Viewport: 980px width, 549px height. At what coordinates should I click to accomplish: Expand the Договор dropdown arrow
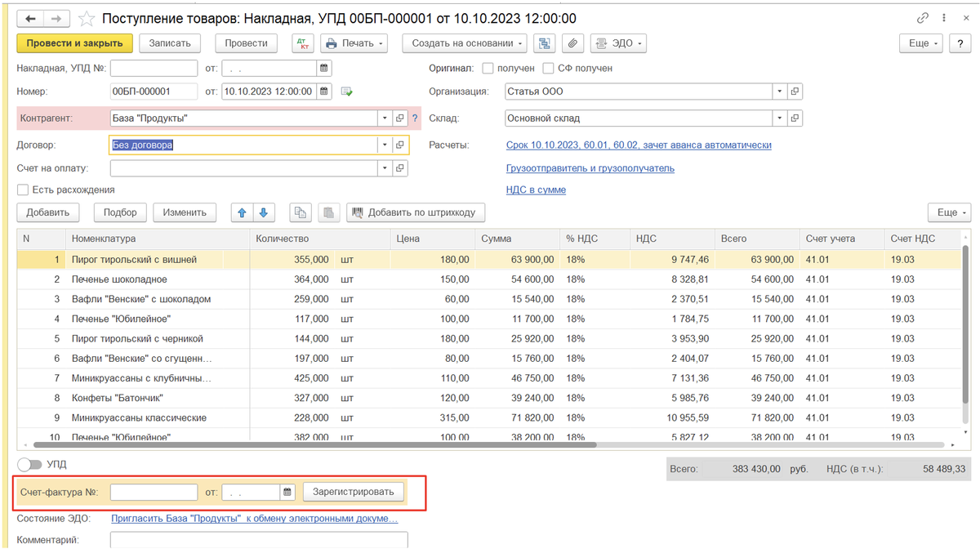pyautogui.click(x=385, y=145)
